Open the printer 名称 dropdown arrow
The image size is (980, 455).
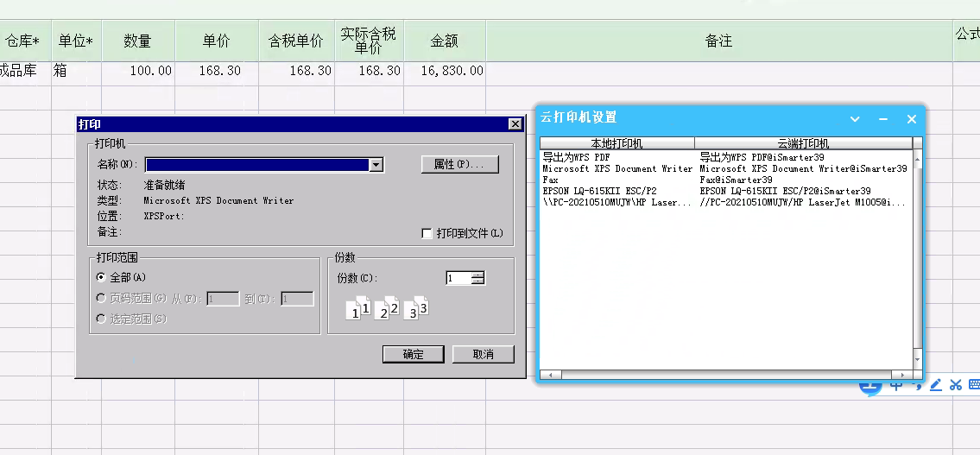click(376, 165)
